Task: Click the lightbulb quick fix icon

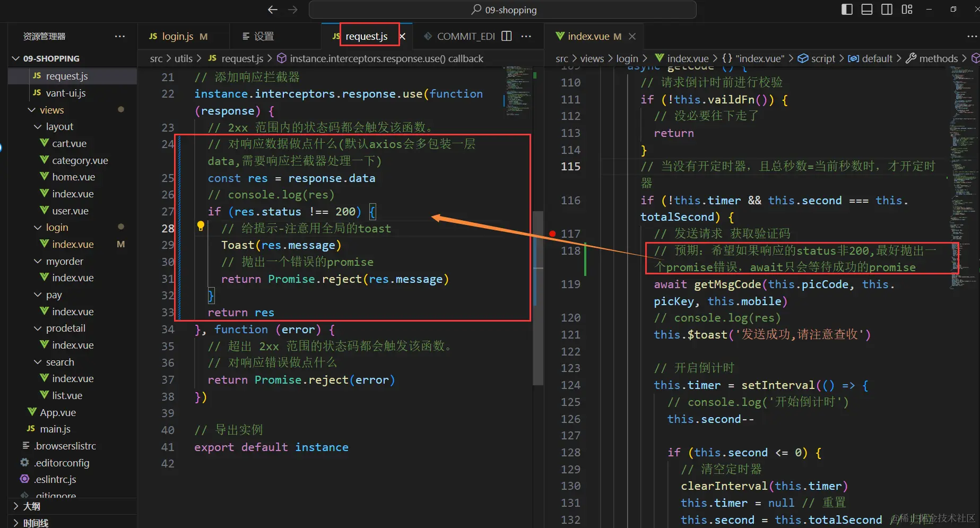Action: 201,226
